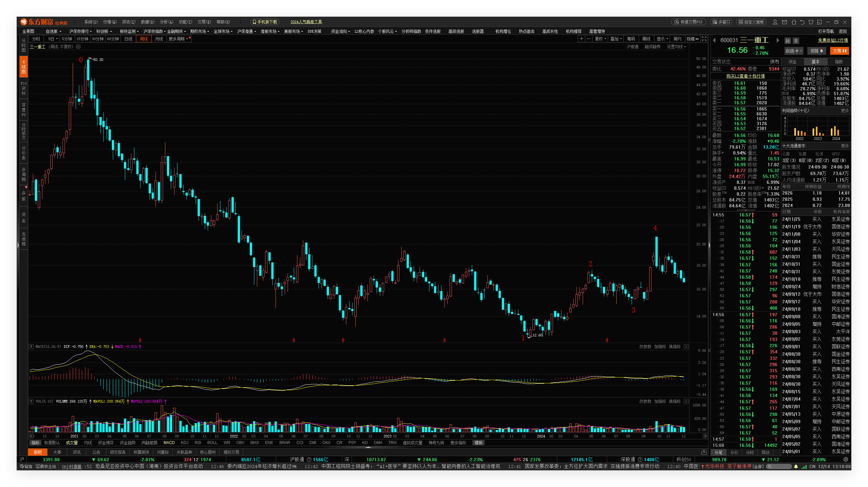
Task: Enter full-screen chart mode icon
Action: pos(704,39)
